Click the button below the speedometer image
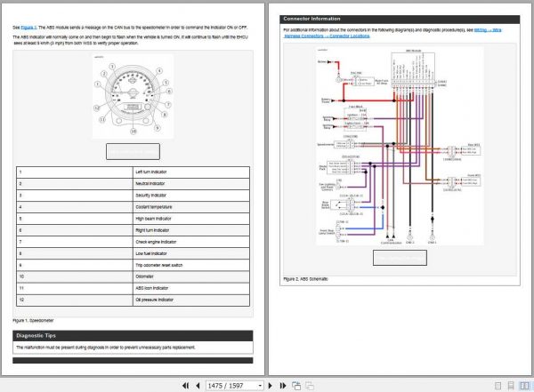The image size is (534, 392). click(133, 151)
